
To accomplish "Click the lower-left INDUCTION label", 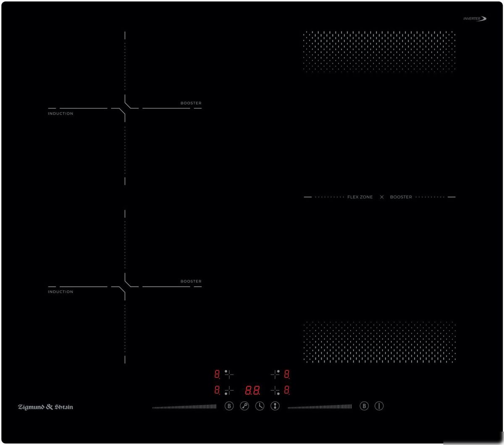I will pyautogui.click(x=60, y=292).
